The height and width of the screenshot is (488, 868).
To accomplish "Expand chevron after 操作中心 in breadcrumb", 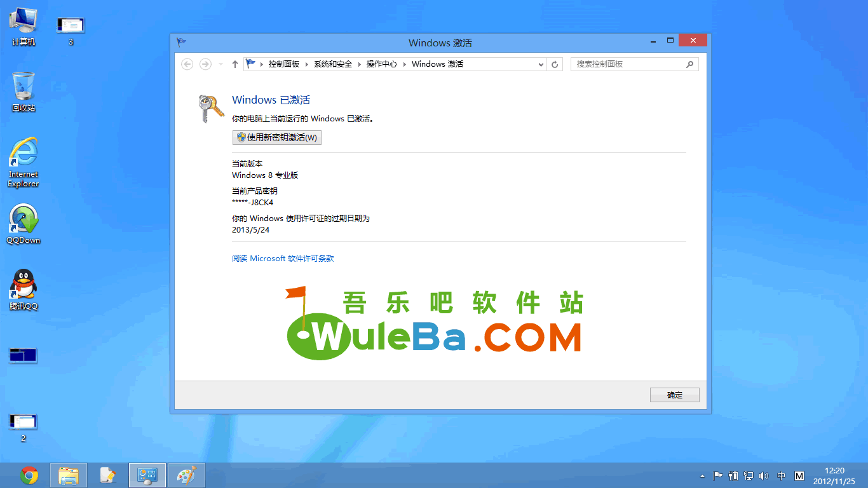I will tap(404, 64).
